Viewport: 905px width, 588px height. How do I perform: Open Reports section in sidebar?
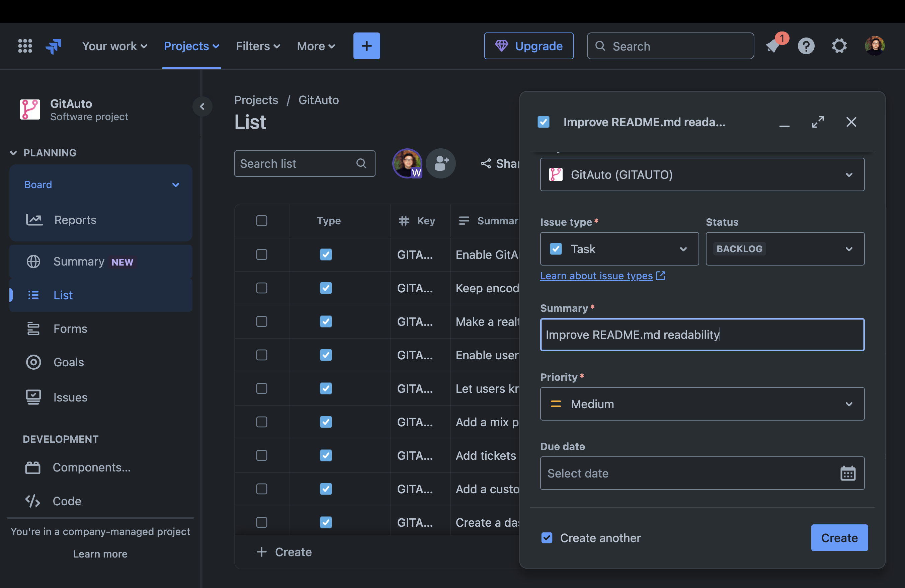pyautogui.click(x=75, y=220)
